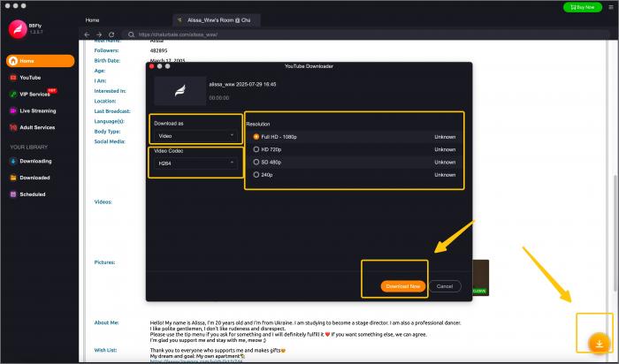Open the Video Codec H264 dropdown
The image size is (619, 364).
[x=195, y=163]
